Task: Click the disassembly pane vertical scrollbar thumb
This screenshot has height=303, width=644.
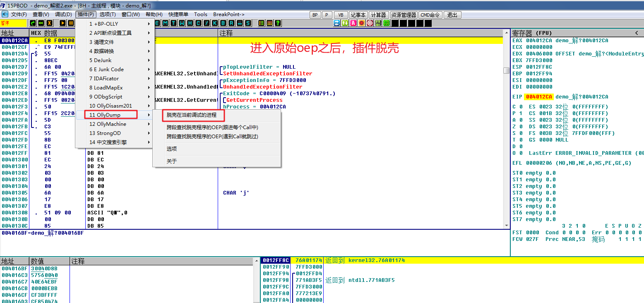Action: coord(506,70)
